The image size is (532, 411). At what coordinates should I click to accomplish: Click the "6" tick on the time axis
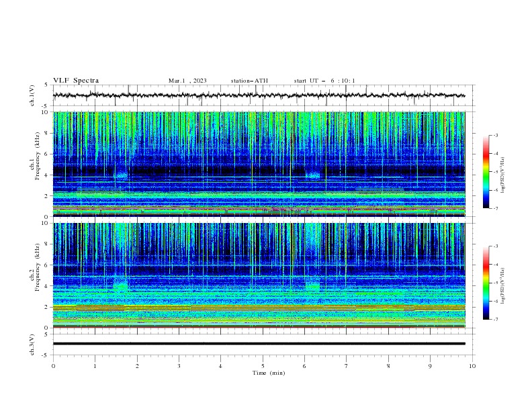pyautogui.click(x=304, y=366)
